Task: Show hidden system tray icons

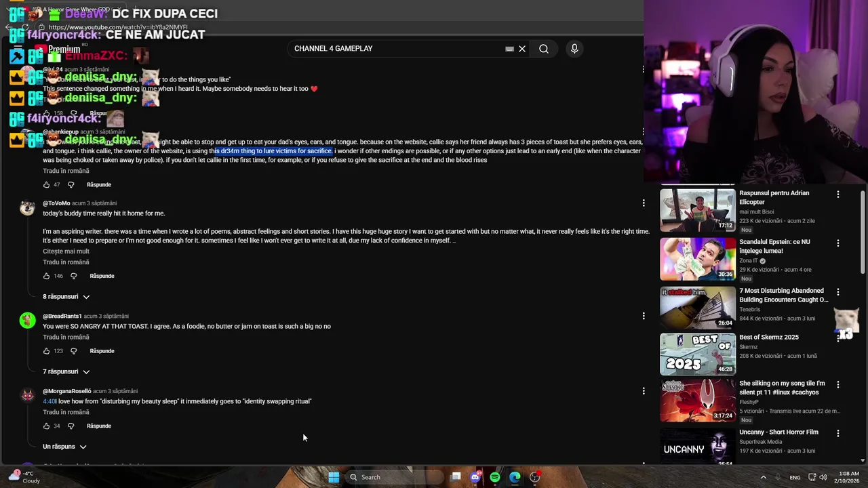Action: coord(763,477)
